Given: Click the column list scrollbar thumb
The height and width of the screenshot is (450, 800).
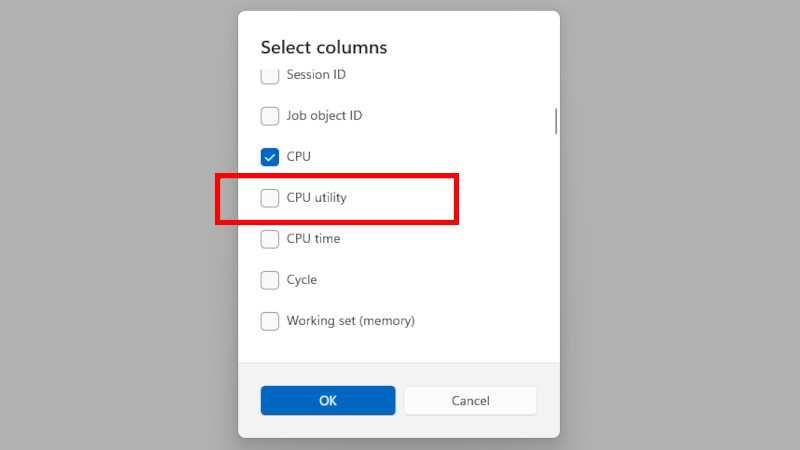Looking at the screenshot, I should coord(556,120).
